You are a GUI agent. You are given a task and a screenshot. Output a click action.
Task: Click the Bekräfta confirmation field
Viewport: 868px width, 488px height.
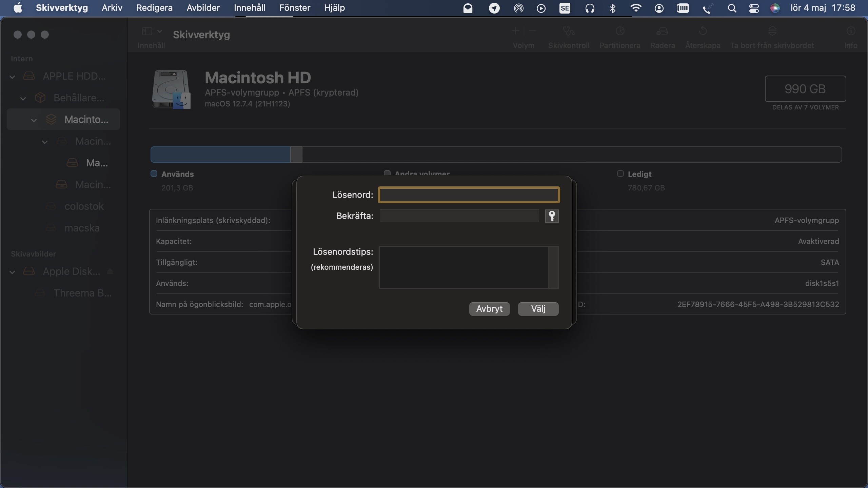[459, 216]
